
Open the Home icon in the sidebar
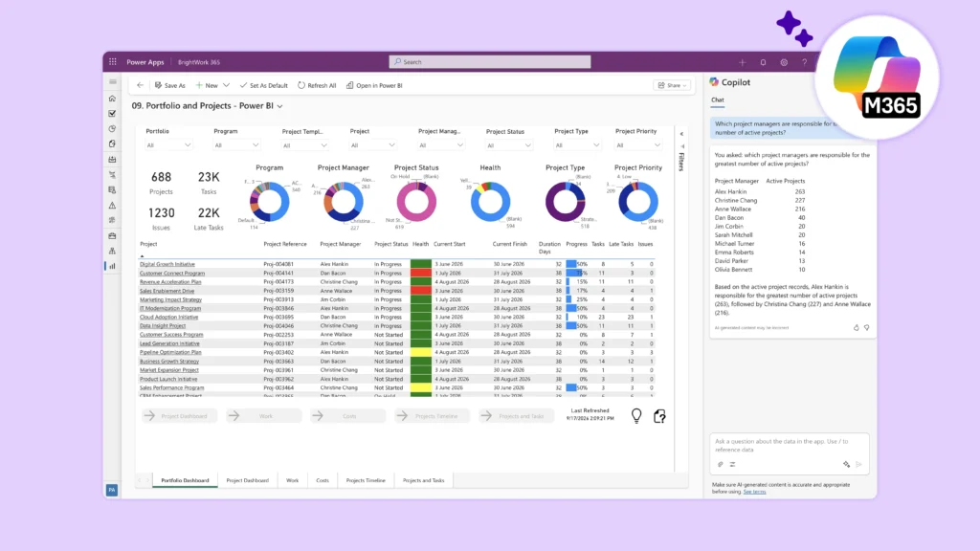point(113,99)
